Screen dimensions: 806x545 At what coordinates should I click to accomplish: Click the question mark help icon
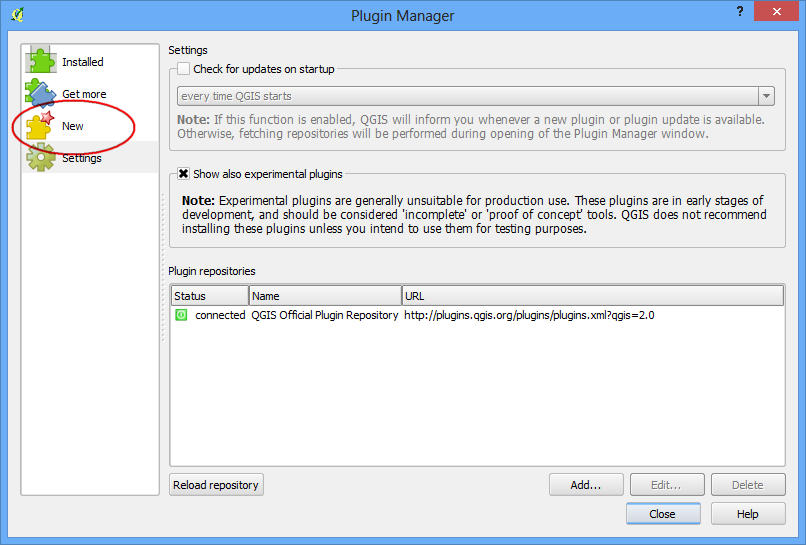[740, 11]
